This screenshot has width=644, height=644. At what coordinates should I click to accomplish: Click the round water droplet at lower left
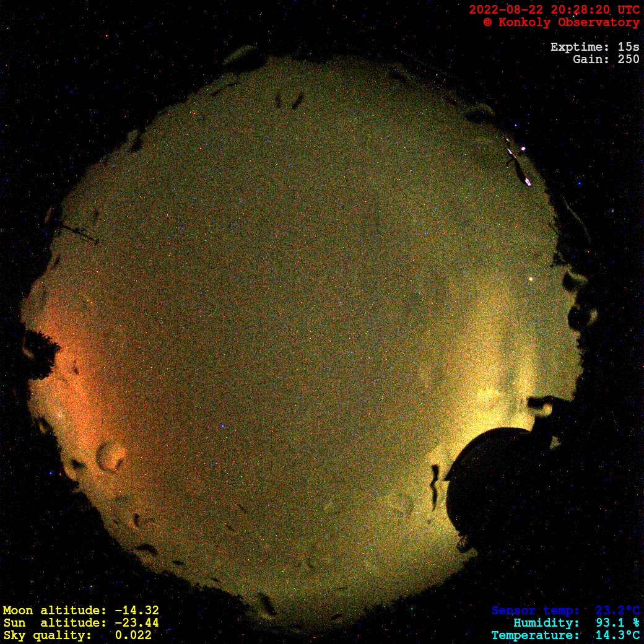(x=111, y=456)
